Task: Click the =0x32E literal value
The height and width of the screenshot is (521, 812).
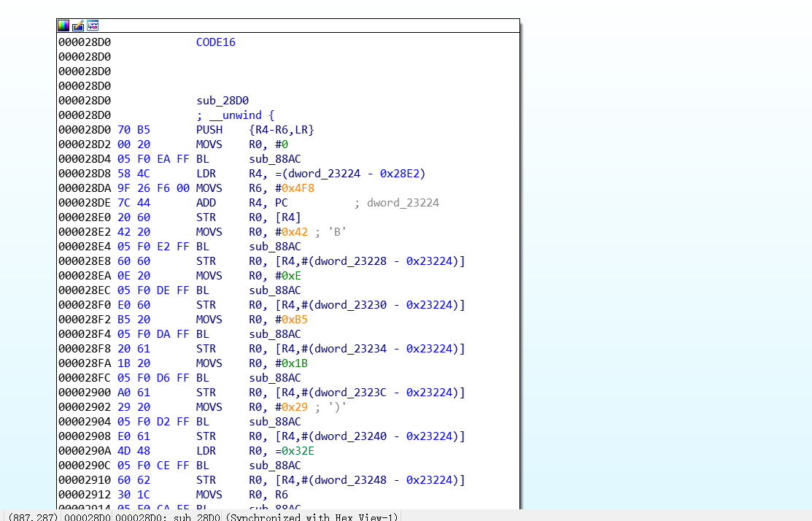Action: (x=295, y=451)
